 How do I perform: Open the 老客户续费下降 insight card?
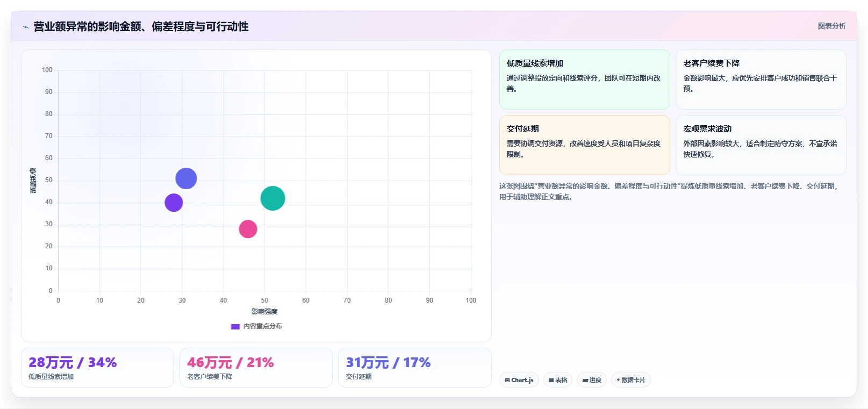(761, 80)
